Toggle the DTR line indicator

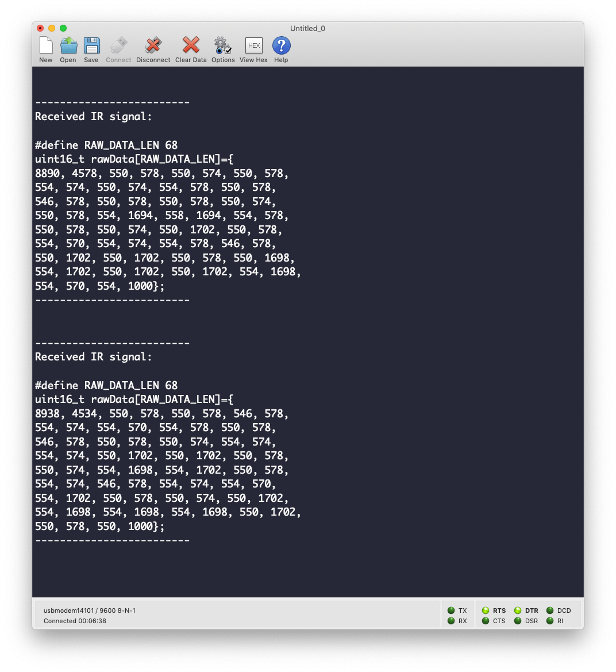[x=518, y=610]
